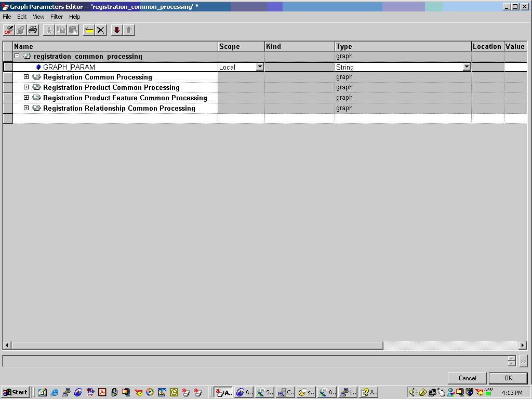
Task: Collapse the registration_common_processing tree node
Action: click(17, 56)
